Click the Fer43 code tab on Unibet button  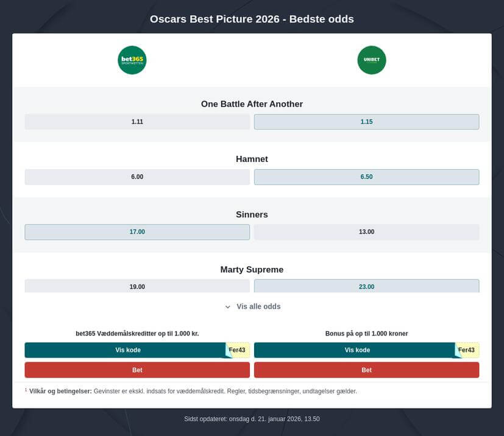(466, 350)
